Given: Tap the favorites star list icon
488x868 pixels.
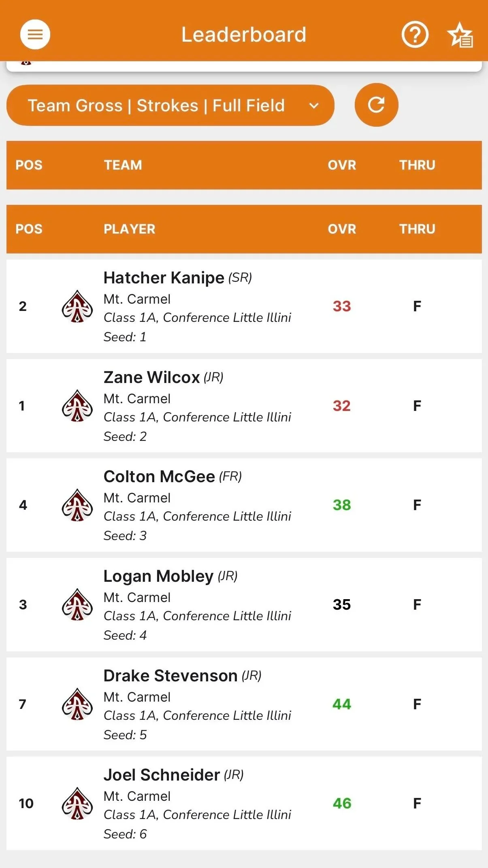Looking at the screenshot, I should tap(460, 35).
